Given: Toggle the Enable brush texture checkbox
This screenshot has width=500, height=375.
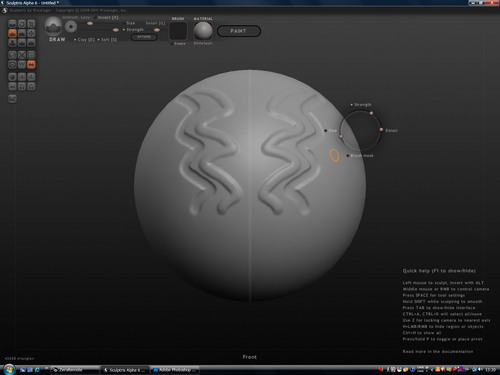Looking at the screenshot, I should [178, 44].
